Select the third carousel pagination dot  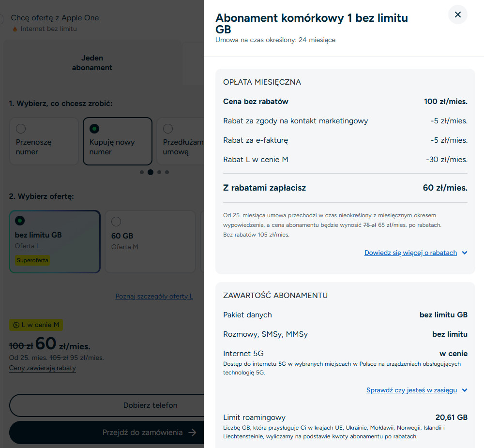click(x=159, y=172)
